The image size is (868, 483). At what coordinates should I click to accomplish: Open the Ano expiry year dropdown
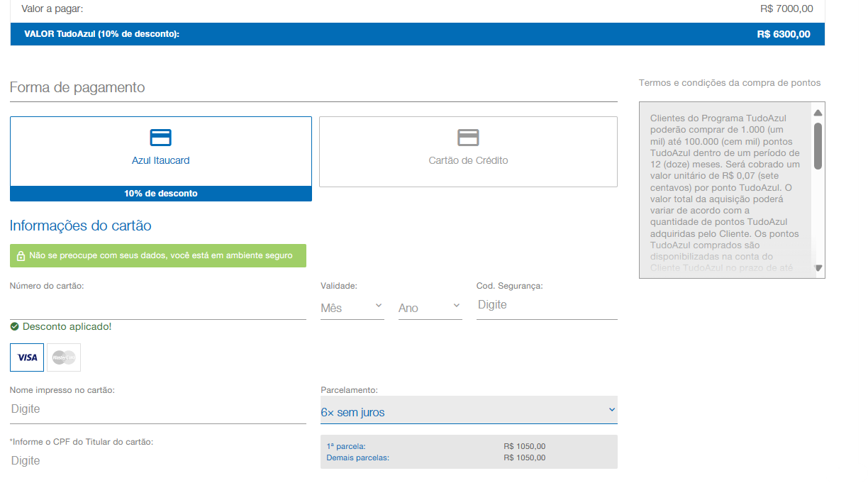point(430,308)
